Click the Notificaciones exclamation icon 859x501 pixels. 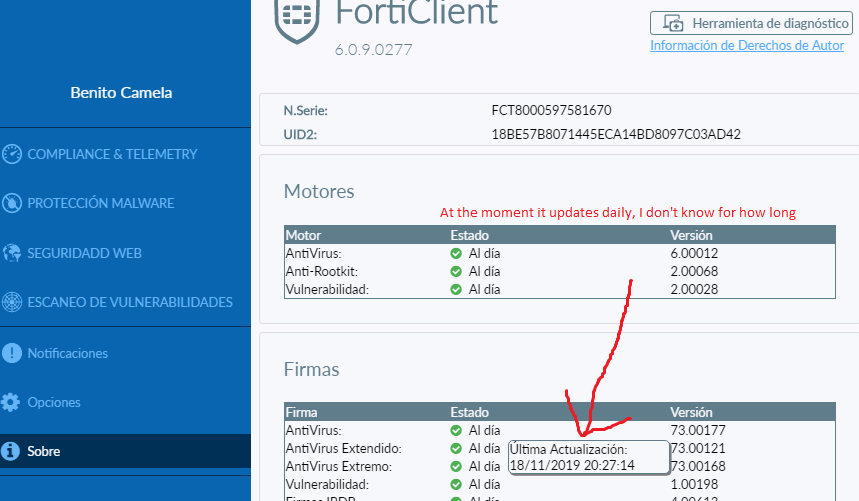pos(12,353)
